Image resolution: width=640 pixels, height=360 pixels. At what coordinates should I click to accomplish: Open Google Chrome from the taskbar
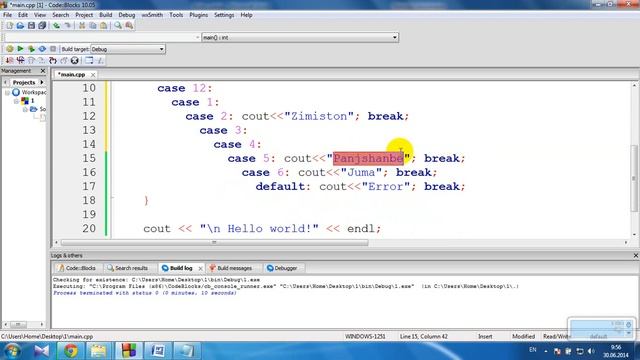tap(71, 351)
